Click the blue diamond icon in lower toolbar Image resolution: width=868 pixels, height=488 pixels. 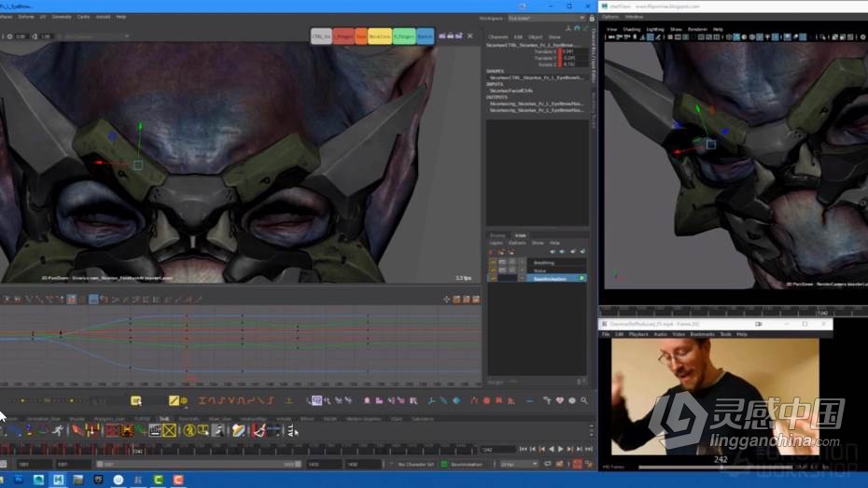(456, 400)
